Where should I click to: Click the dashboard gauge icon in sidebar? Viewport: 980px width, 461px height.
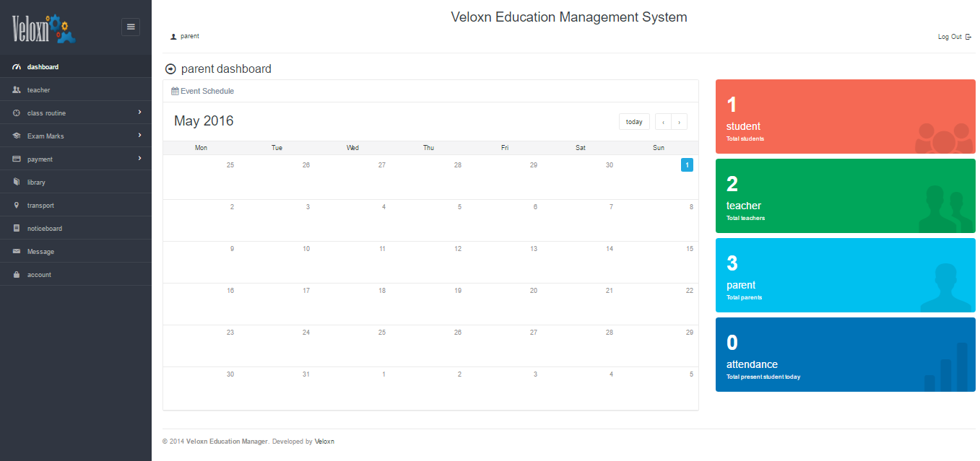pyautogui.click(x=17, y=67)
